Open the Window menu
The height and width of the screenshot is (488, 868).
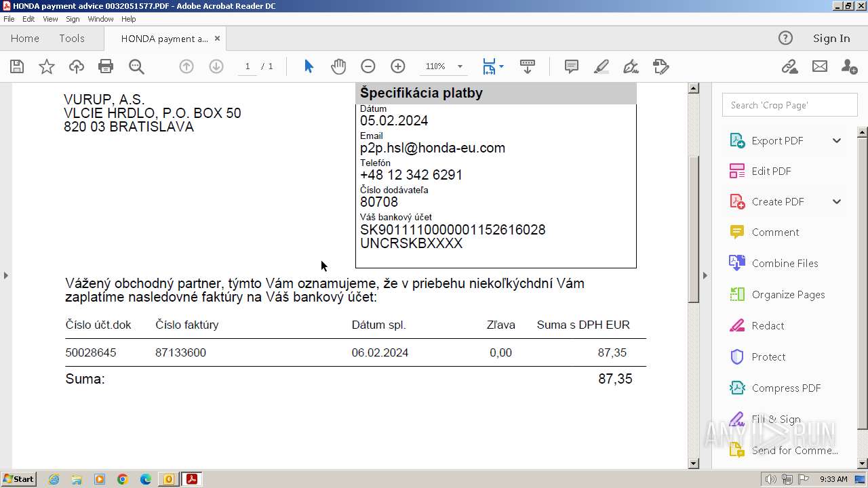pos(100,19)
